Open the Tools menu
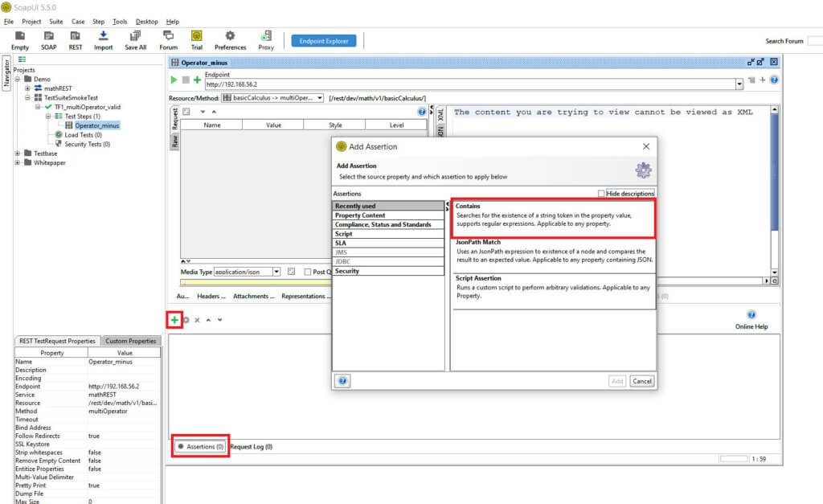The image size is (823, 504). [x=120, y=22]
